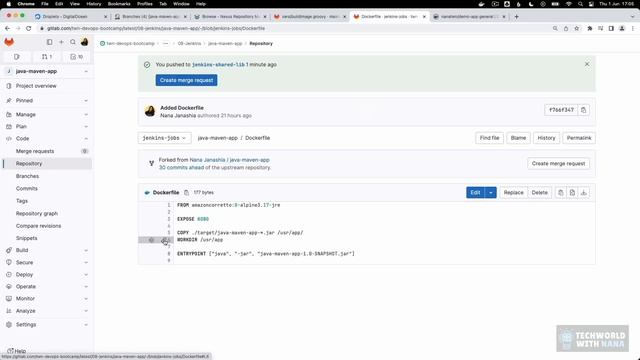
Task: Expand the Settings sidebar section
Action: (x=47, y=325)
